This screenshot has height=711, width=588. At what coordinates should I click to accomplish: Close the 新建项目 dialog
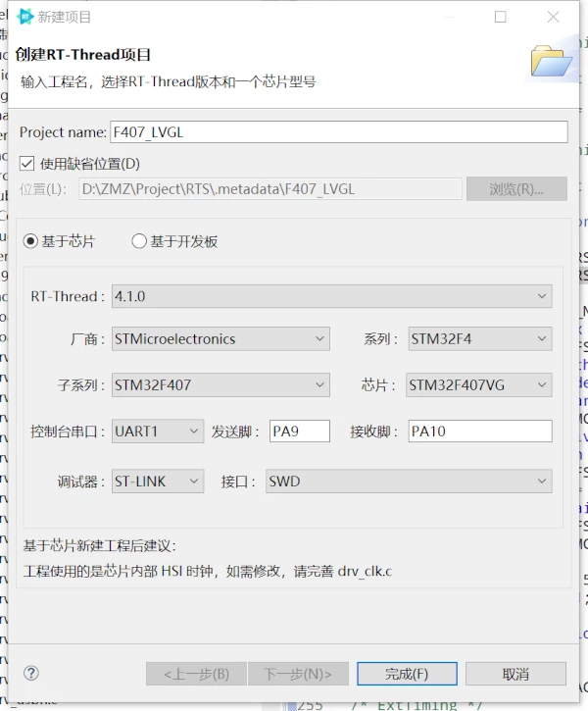pos(553,17)
